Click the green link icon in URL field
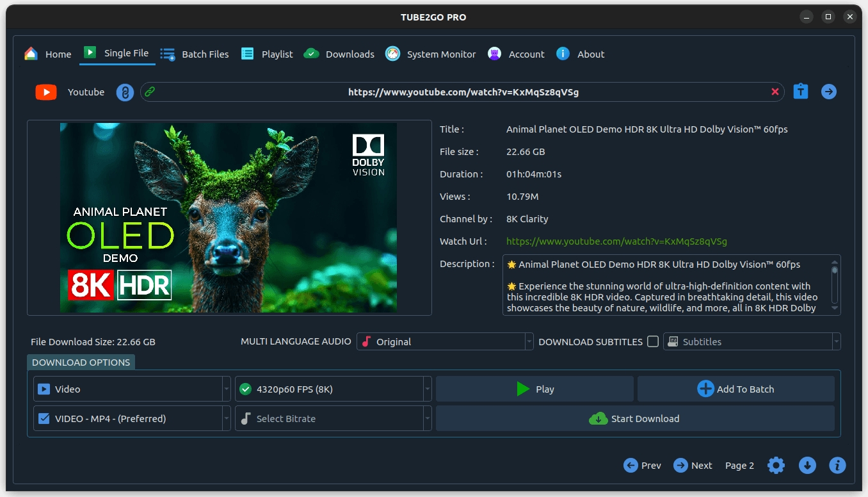Image resolution: width=868 pixels, height=497 pixels. click(x=150, y=92)
